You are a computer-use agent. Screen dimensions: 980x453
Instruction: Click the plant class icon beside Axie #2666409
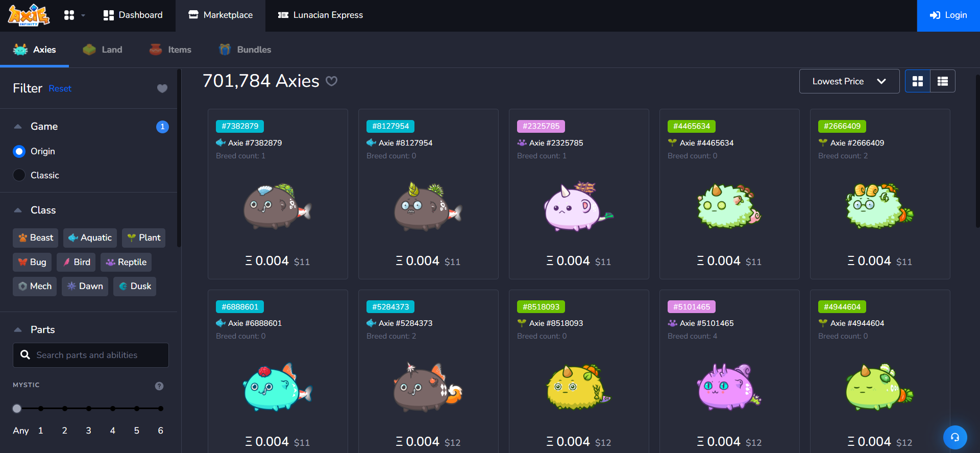[x=823, y=142]
